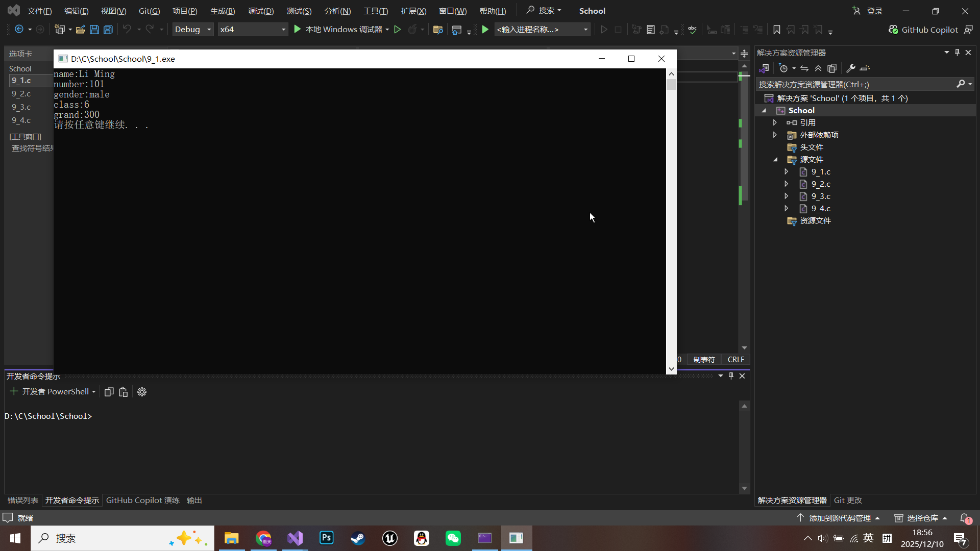Click the Show All Files icon
The height and width of the screenshot is (551, 980).
(x=832, y=68)
